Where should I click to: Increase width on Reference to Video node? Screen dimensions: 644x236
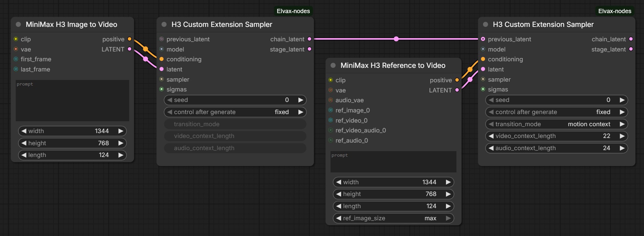point(448,182)
